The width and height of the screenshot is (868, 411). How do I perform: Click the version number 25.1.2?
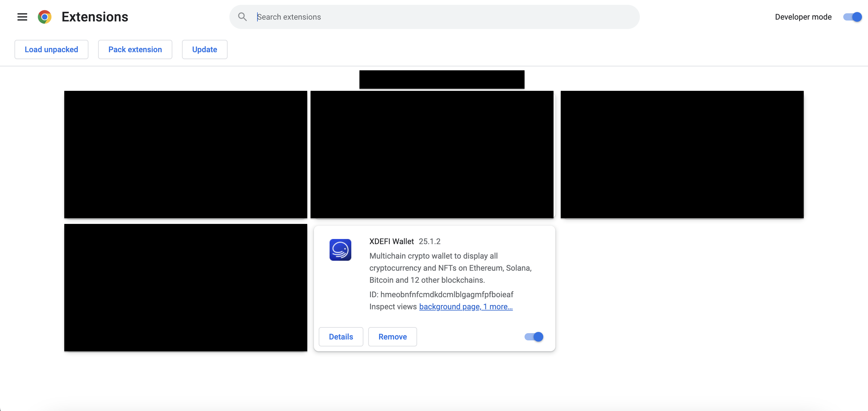pos(429,241)
